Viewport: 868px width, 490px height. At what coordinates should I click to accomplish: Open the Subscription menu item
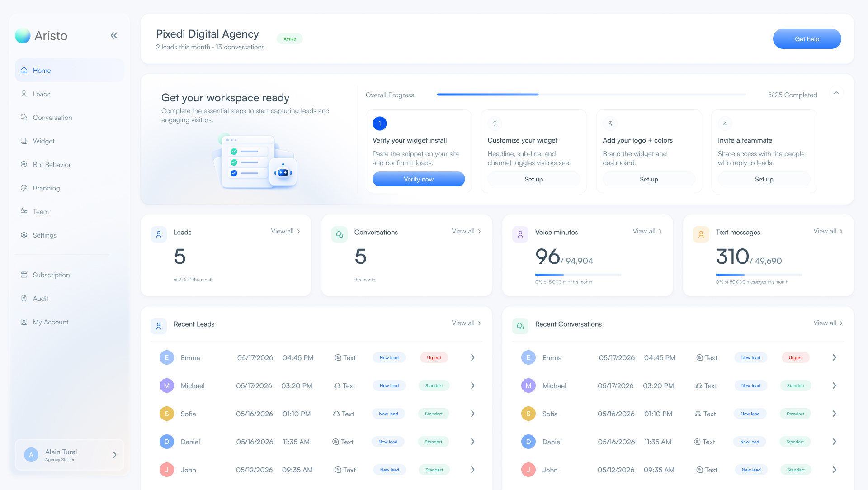(70, 275)
